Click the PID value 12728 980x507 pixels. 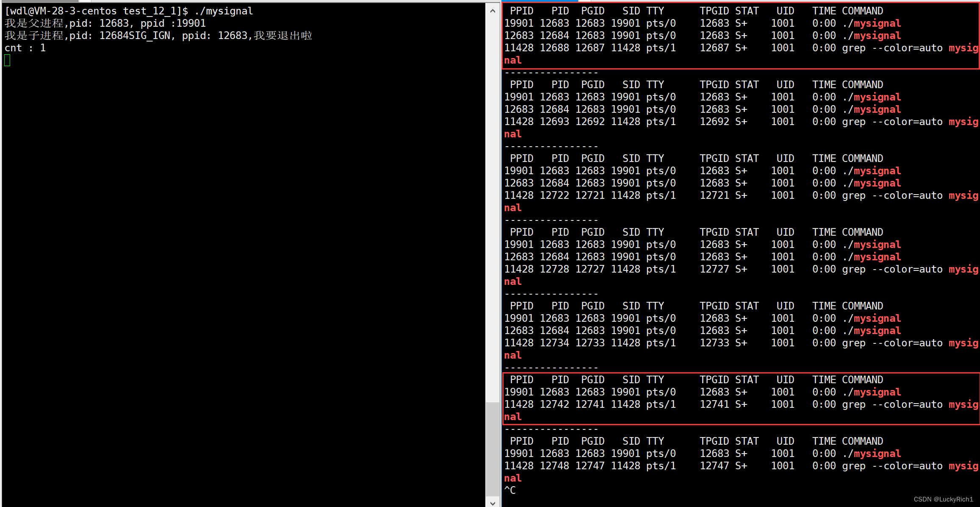click(554, 269)
